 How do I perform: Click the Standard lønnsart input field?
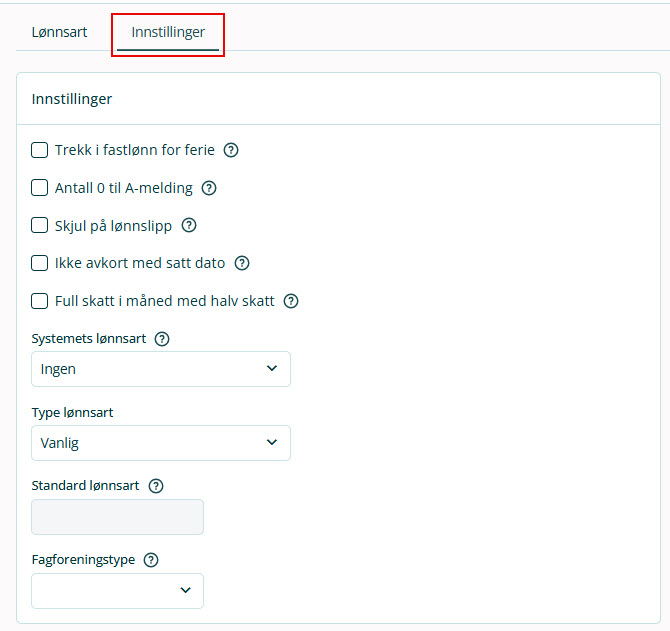[x=117, y=517]
